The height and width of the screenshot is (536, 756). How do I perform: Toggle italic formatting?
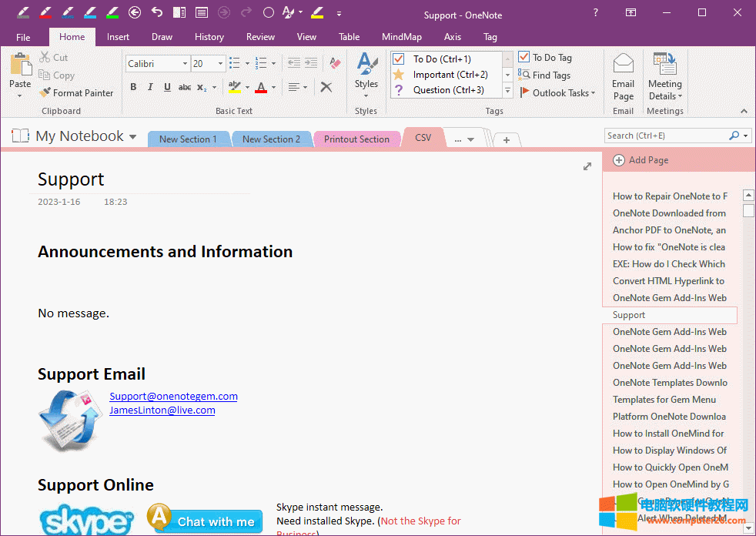149,88
